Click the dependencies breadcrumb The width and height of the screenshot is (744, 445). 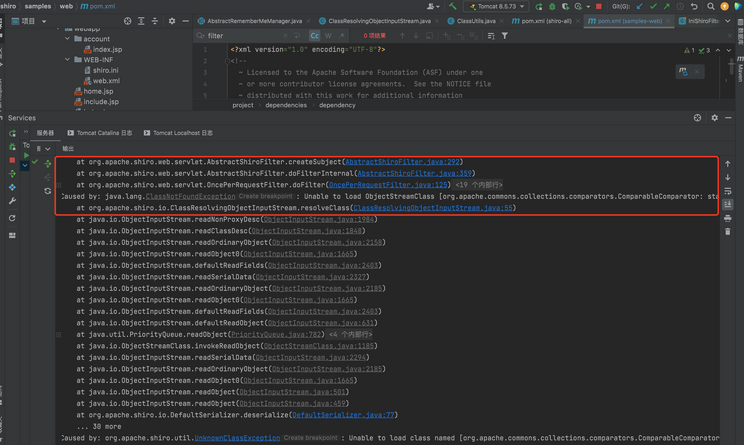click(286, 105)
